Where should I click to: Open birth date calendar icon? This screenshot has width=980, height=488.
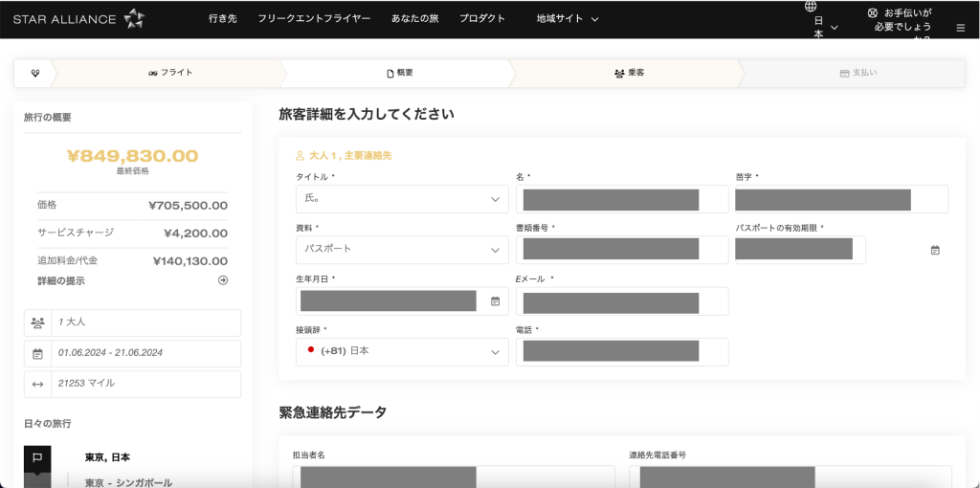coord(495,300)
